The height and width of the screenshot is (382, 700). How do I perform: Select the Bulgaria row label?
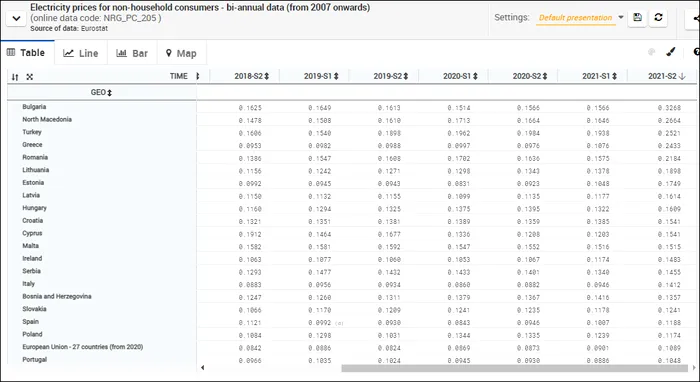pyautogui.click(x=34, y=107)
